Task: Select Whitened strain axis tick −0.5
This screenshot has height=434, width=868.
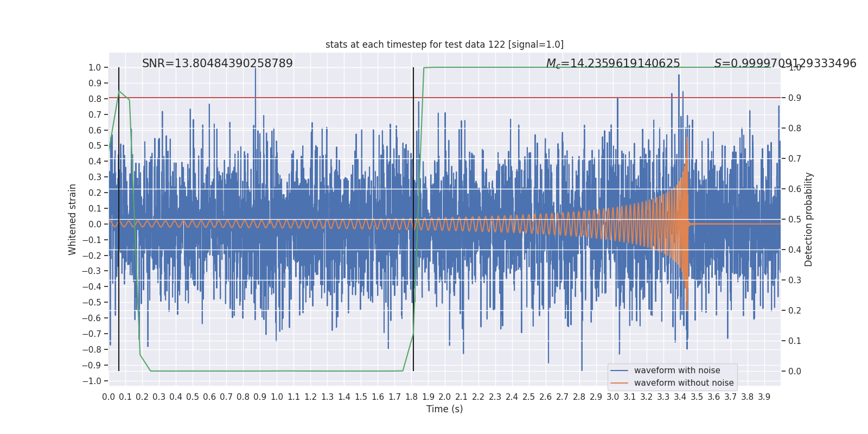Action: click(x=92, y=303)
